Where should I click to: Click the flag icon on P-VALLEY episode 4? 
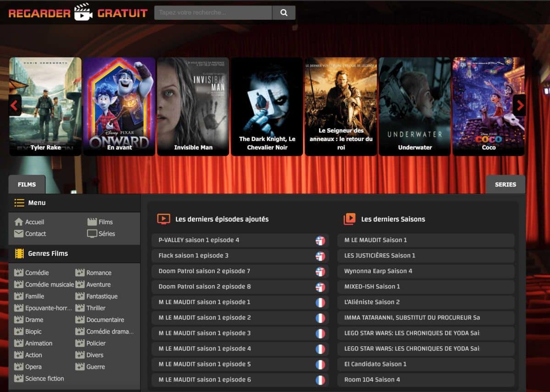(320, 240)
